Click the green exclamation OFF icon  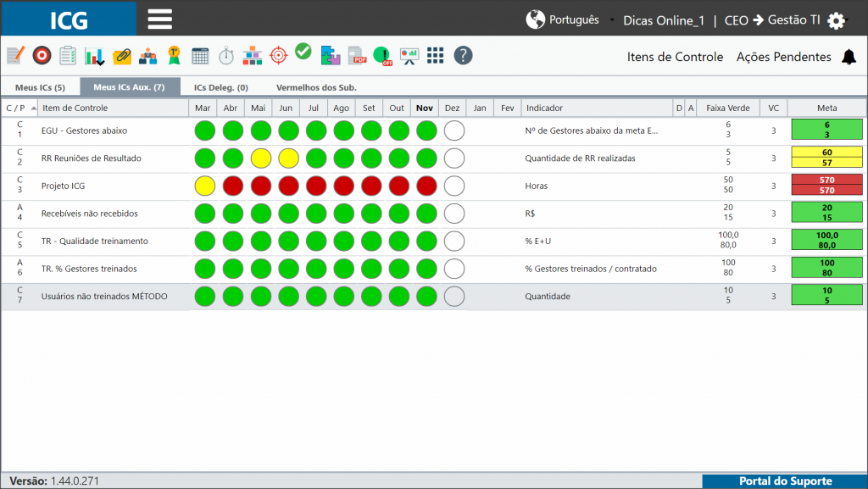pos(382,56)
